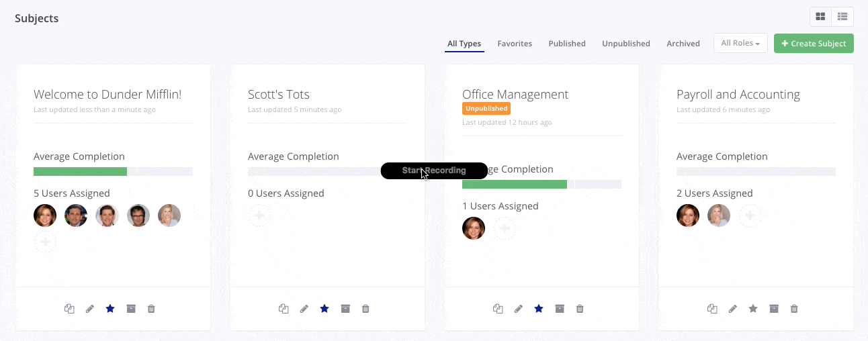Delete the Office Management subject
Image resolution: width=868 pixels, height=341 pixels.
pos(580,309)
